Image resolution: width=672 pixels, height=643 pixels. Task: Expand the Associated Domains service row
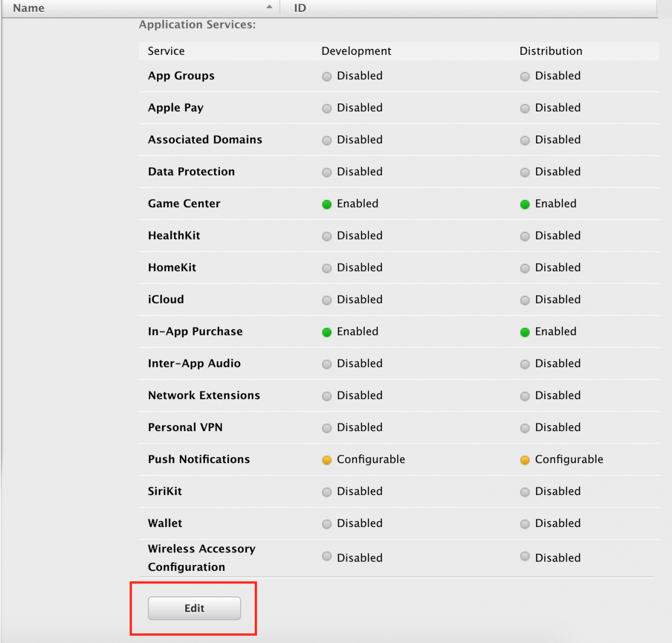point(205,140)
